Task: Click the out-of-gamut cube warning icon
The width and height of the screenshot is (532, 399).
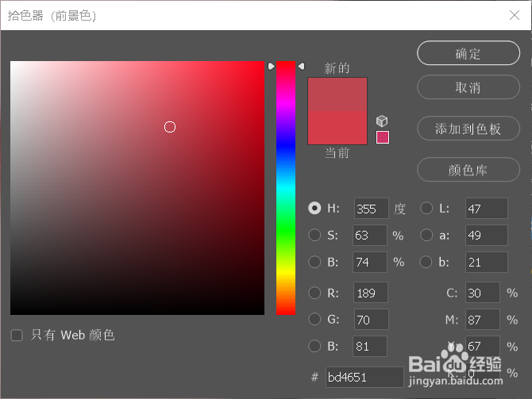Action: tap(382, 121)
